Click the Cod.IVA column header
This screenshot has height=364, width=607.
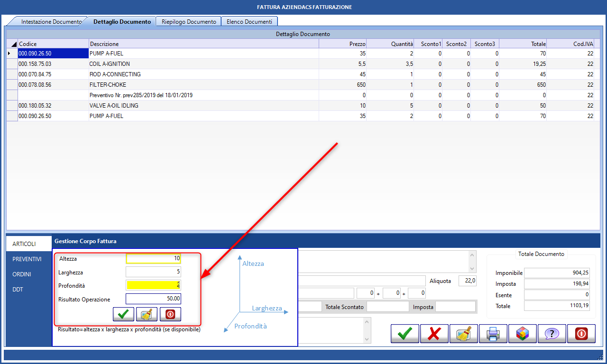pos(570,44)
